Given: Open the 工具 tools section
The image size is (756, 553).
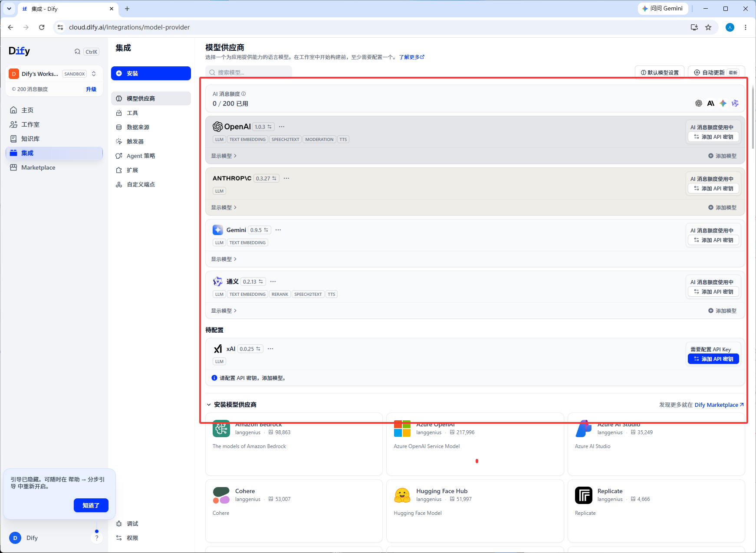Looking at the screenshot, I should [x=151, y=113].
